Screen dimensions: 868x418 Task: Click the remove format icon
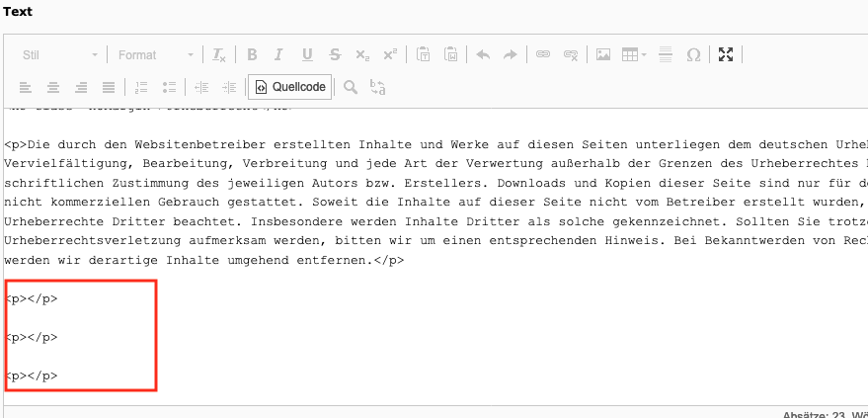click(x=218, y=54)
